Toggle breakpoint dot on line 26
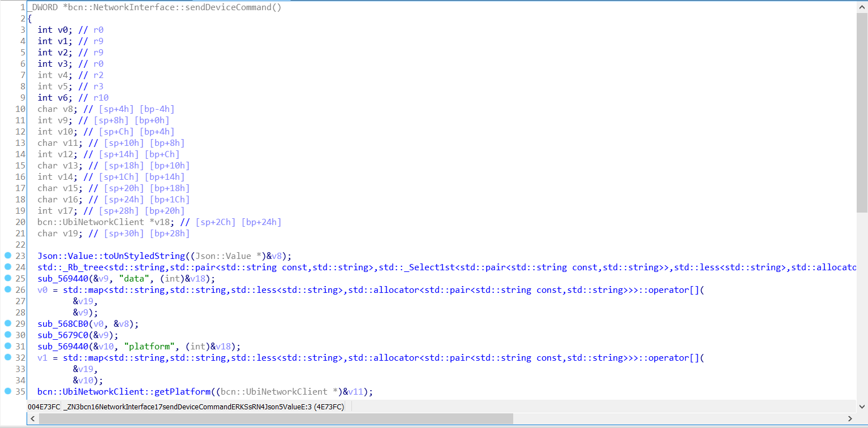The width and height of the screenshot is (868, 428). click(x=8, y=289)
